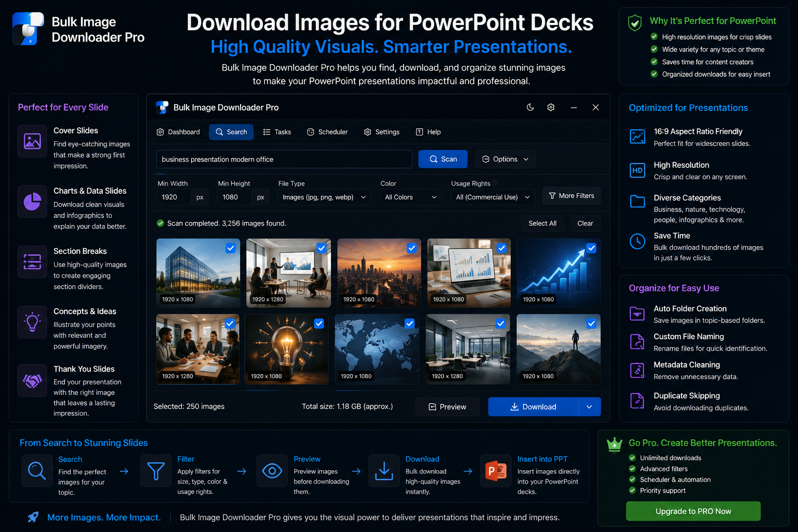798x532 pixels.
Task: Click Upgrade to PRO Now
Action: [693, 511]
